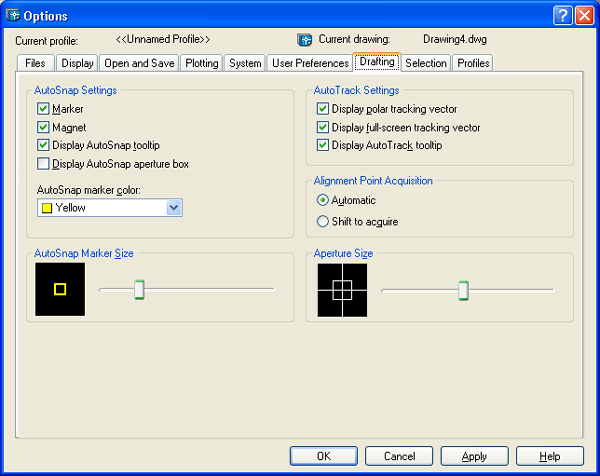Uncheck Display AutoTrack tooltip
This screenshot has width=600, height=476.
(323, 145)
